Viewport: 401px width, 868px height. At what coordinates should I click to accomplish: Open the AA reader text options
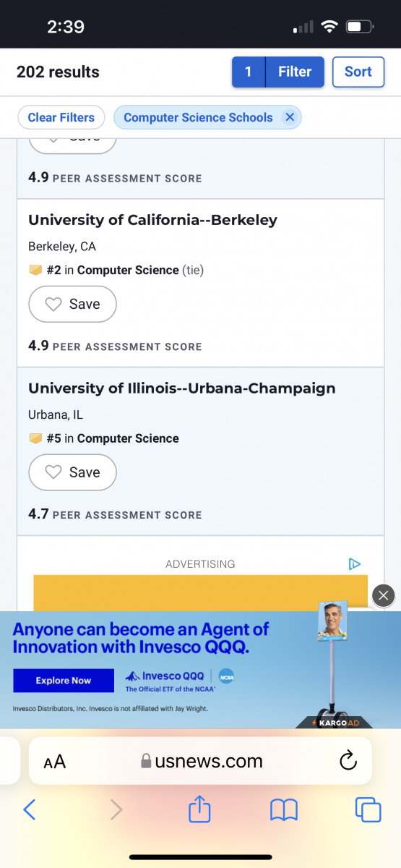55,762
